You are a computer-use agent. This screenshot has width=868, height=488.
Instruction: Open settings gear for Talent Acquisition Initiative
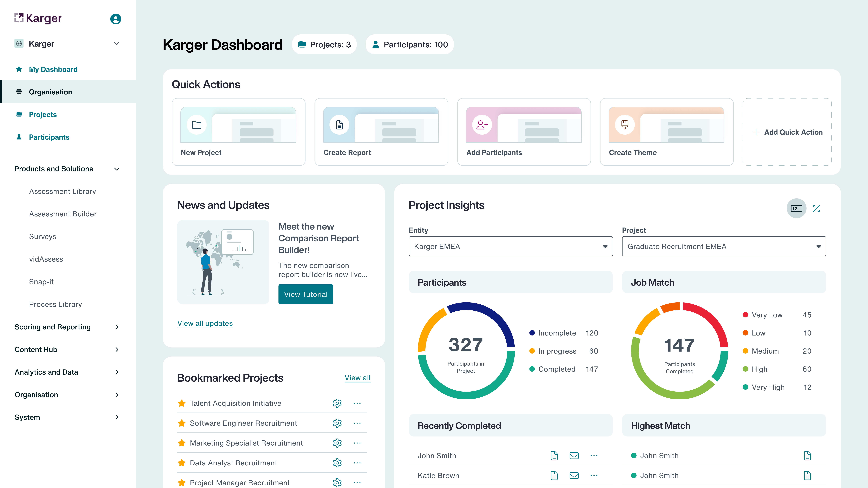point(337,403)
